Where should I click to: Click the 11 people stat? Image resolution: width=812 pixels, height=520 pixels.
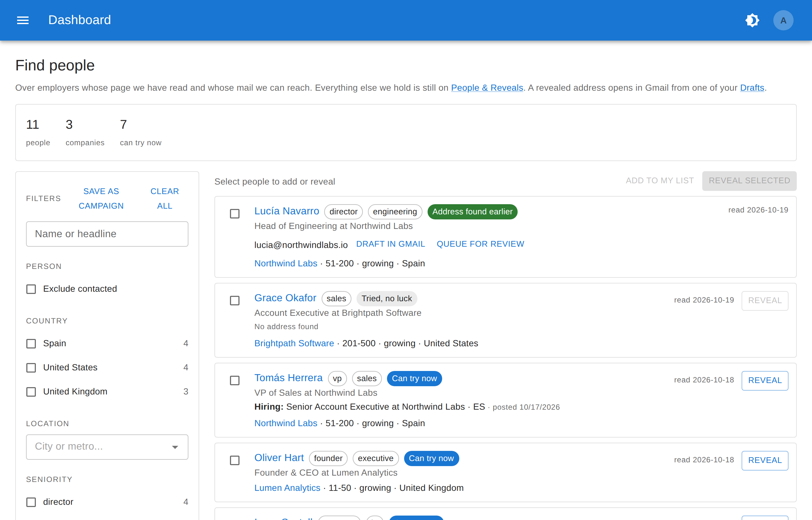38,132
